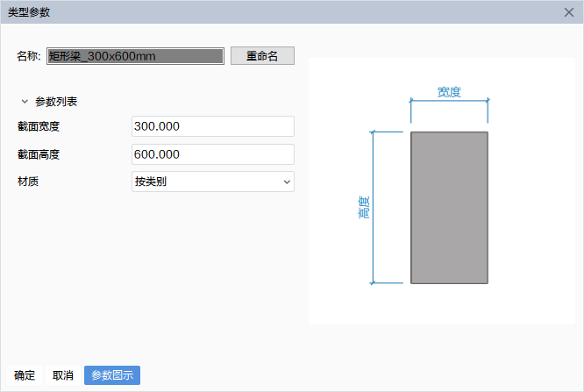584x392 pixels.
Task: Click the 材质 parameter label
Action: pos(28,182)
